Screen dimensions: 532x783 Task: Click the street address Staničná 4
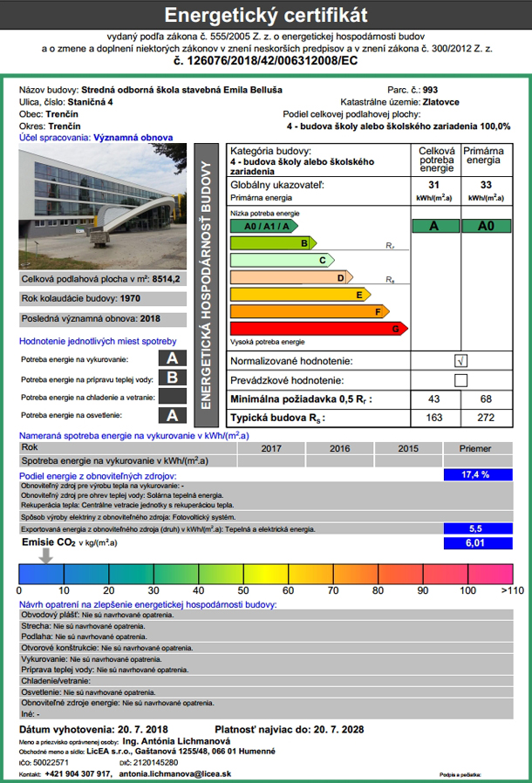(91, 102)
